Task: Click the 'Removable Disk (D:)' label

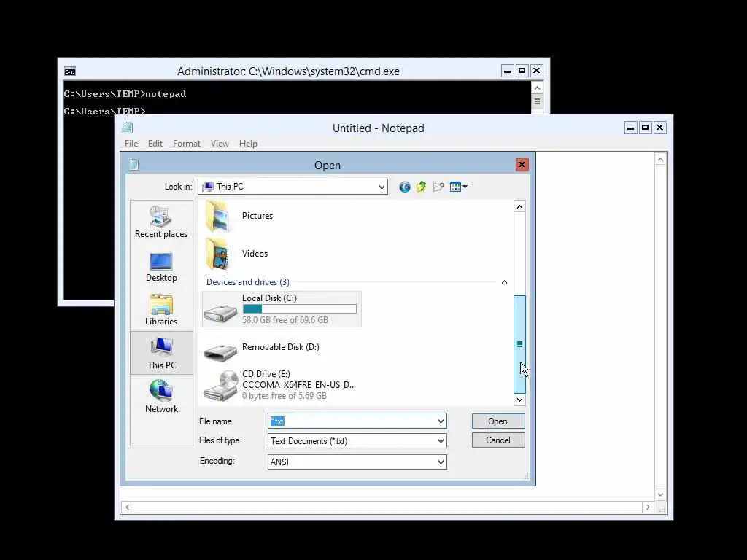Action: pos(281,347)
